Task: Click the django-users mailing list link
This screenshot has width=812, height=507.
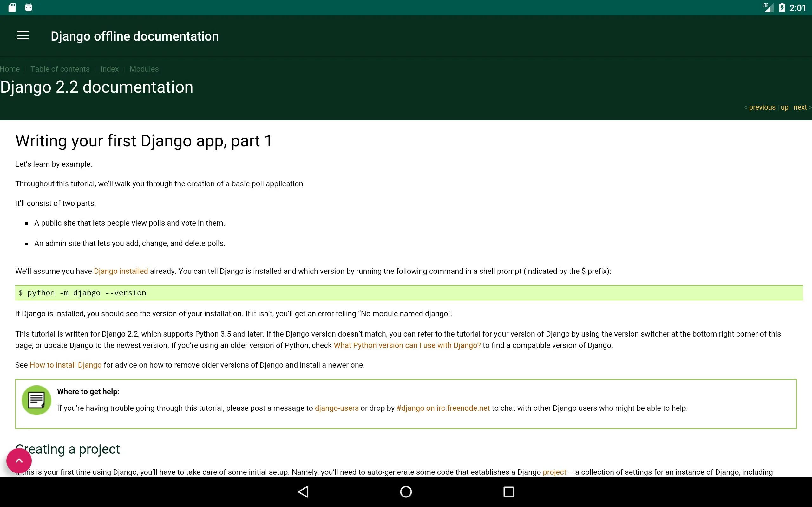Action: coord(337,408)
